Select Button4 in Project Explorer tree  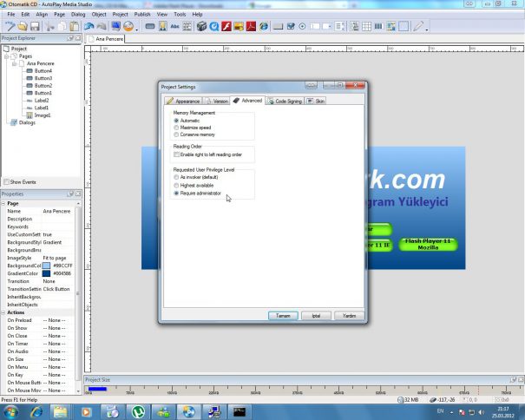click(43, 71)
